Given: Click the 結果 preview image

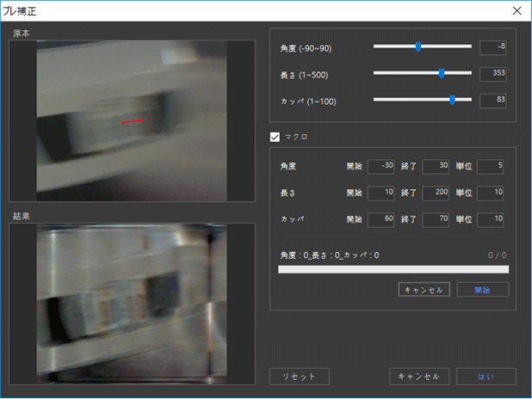Looking at the screenshot, I should (133, 304).
